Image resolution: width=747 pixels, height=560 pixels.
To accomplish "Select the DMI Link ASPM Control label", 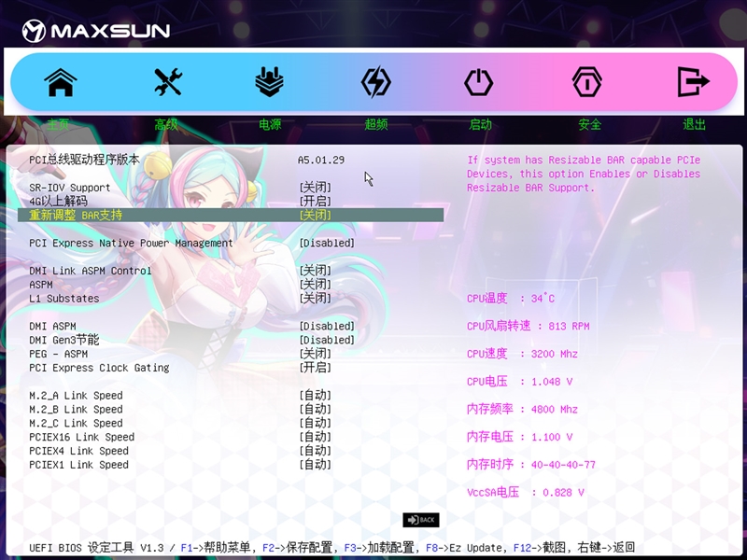I will (90, 271).
